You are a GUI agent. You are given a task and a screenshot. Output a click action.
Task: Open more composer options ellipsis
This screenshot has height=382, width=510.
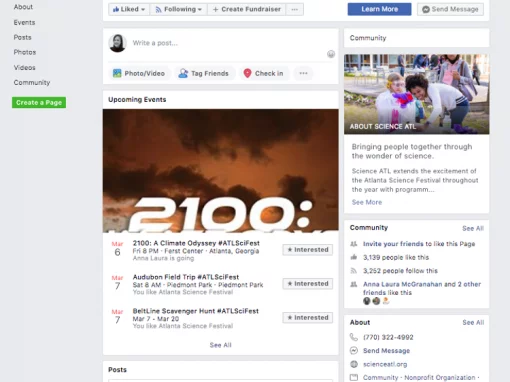[303, 73]
